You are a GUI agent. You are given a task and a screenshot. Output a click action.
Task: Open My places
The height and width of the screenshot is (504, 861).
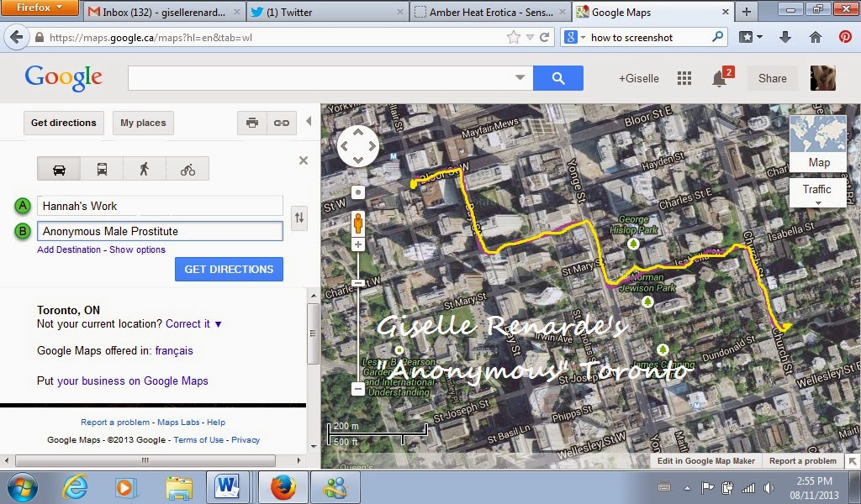tap(143, 123)
